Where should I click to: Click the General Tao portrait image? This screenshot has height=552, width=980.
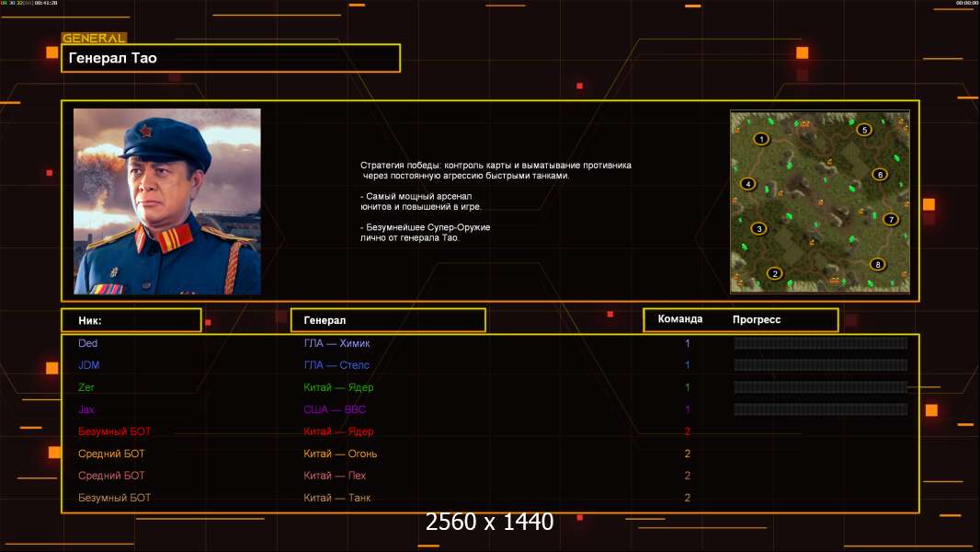click(x=167, y=201)
